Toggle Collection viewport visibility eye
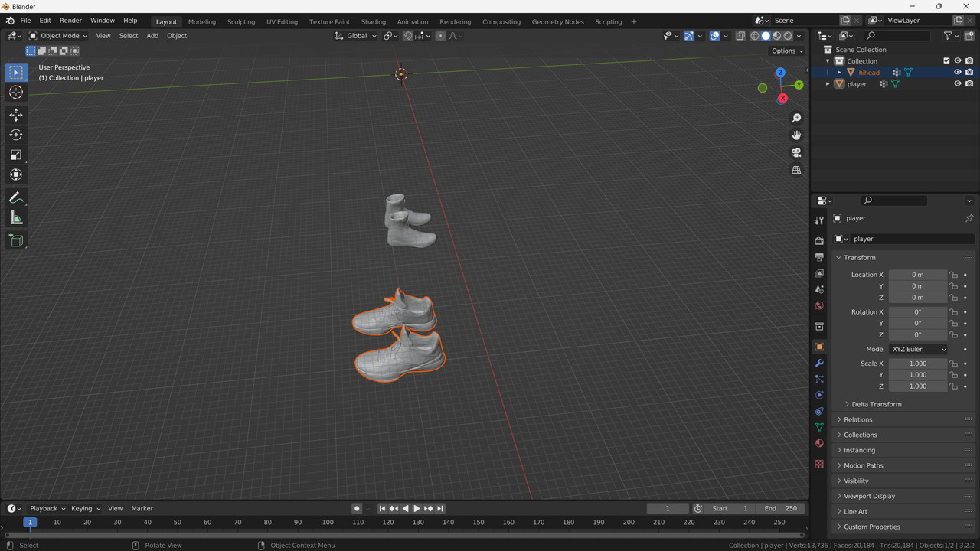The width and height of the screenshot is (980, 551). 957,61
